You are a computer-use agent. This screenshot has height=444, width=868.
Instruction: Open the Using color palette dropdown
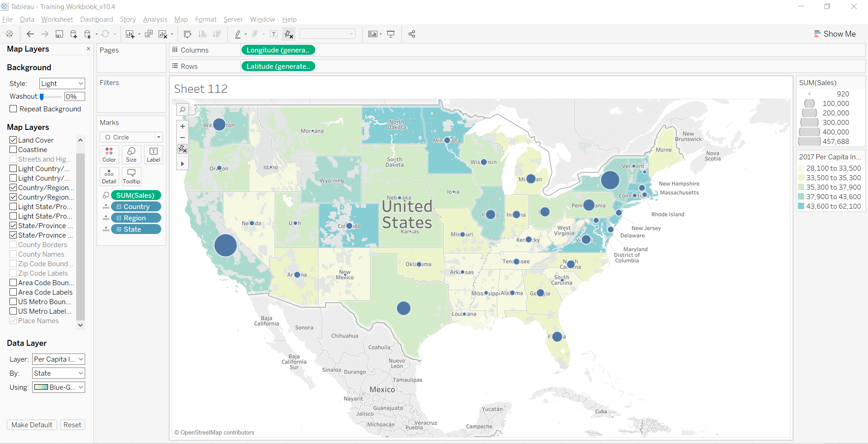(x=58, y=387)
